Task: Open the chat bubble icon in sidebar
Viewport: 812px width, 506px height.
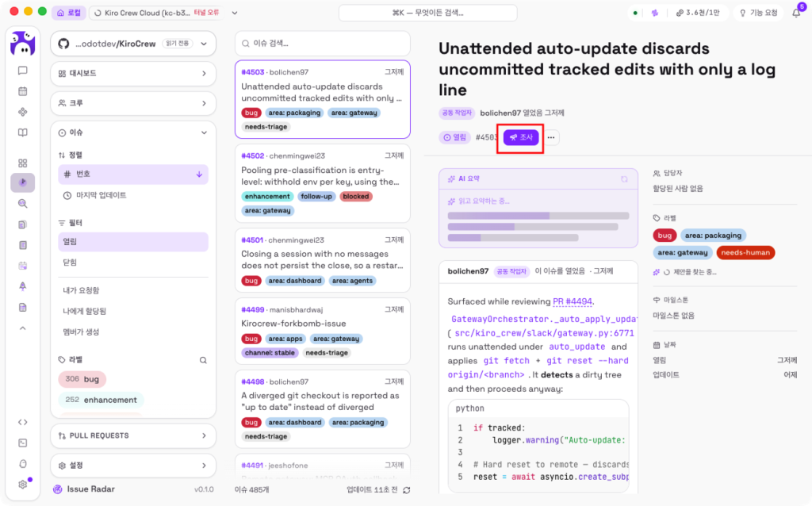Action: click(23, 71)
